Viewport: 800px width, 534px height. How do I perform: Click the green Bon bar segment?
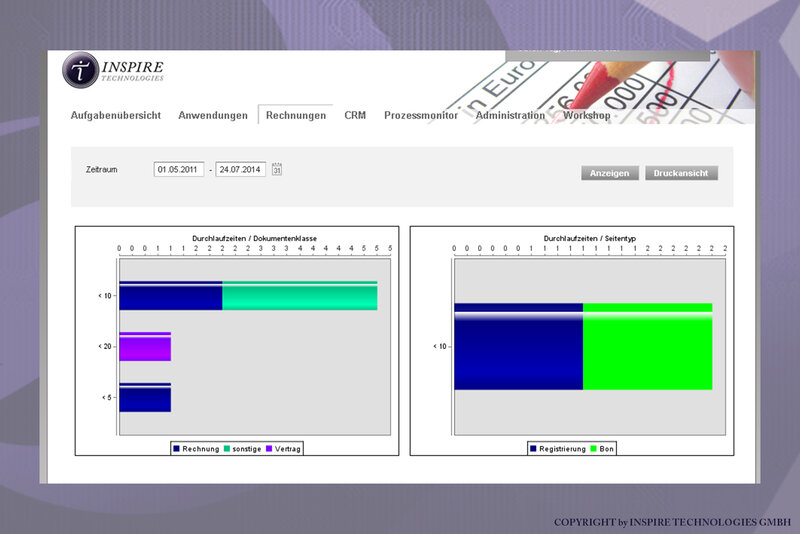647,347
